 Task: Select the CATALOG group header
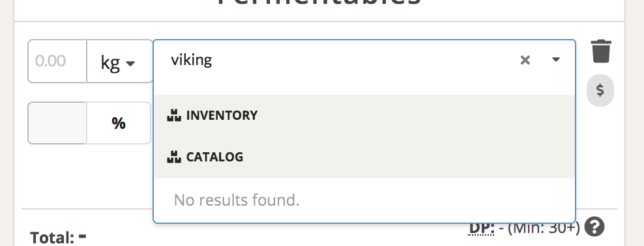[364, 157]
